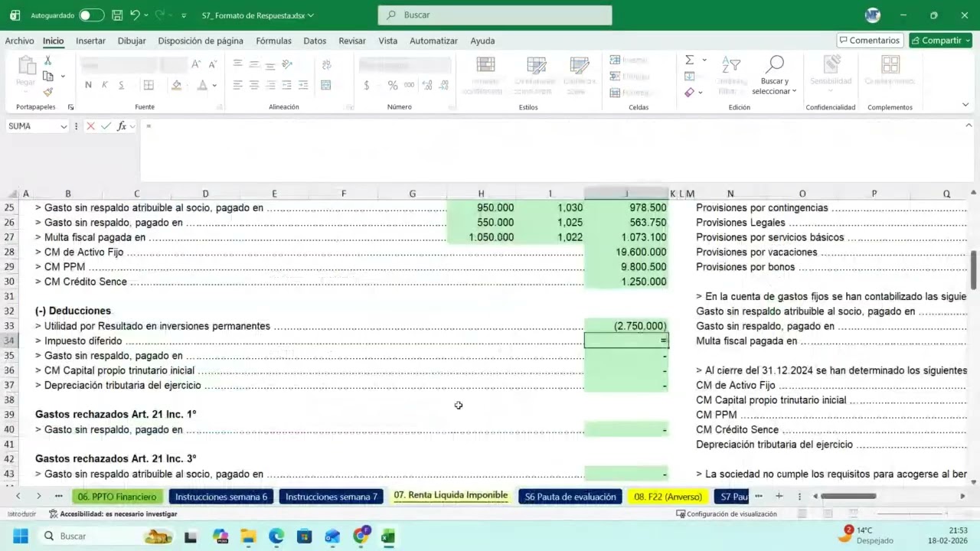980x551 pixels.
Task: Click the Undo arrow icon
Action: tap(135, 15)
